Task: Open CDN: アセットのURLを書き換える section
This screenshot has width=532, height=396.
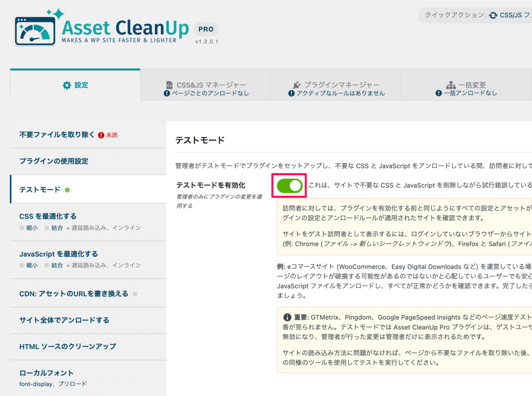Action: (x=88, y=294)
